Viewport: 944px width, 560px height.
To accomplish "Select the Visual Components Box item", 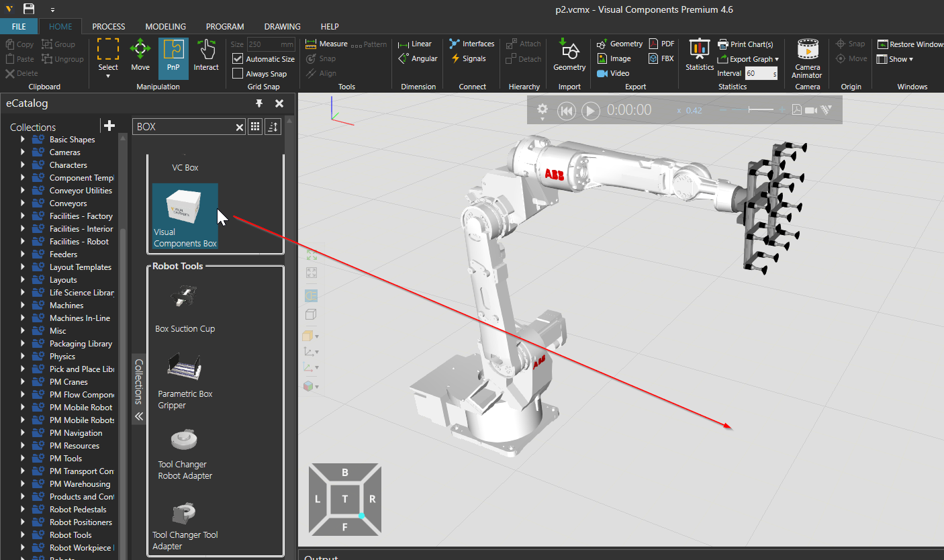I will (x=185, y=216).
